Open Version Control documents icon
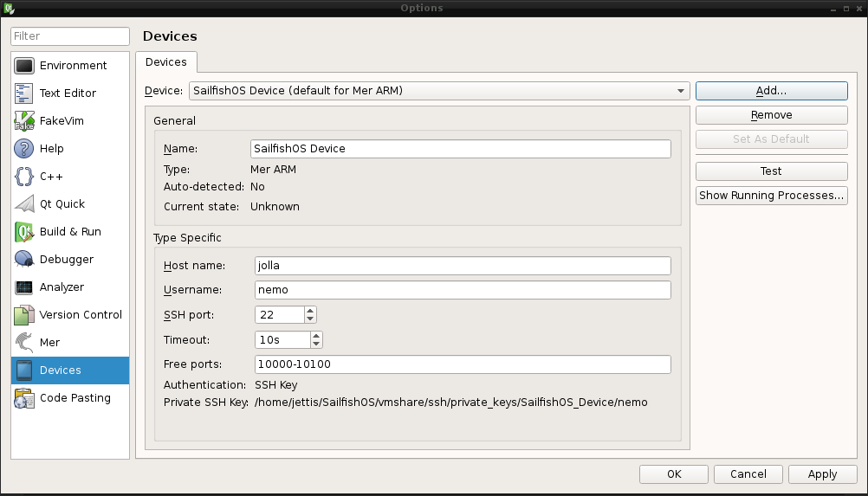The width and height of the screenshot is (868, 496). 24,314
